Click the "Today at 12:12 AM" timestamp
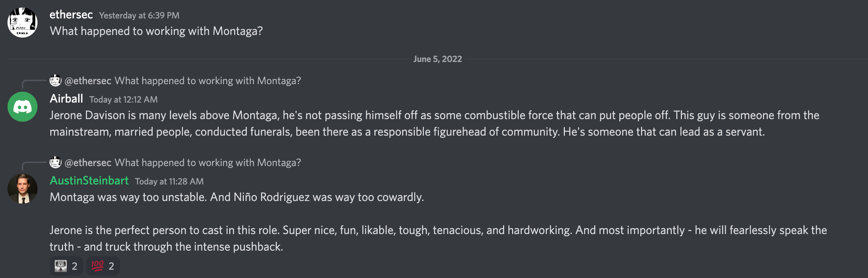 123,100
